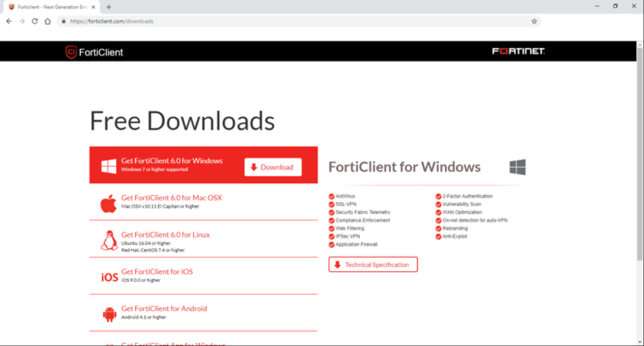This screenshot has width=644, height=346.
Task: Bookmark page with the star icon
Action: [534, 21]
